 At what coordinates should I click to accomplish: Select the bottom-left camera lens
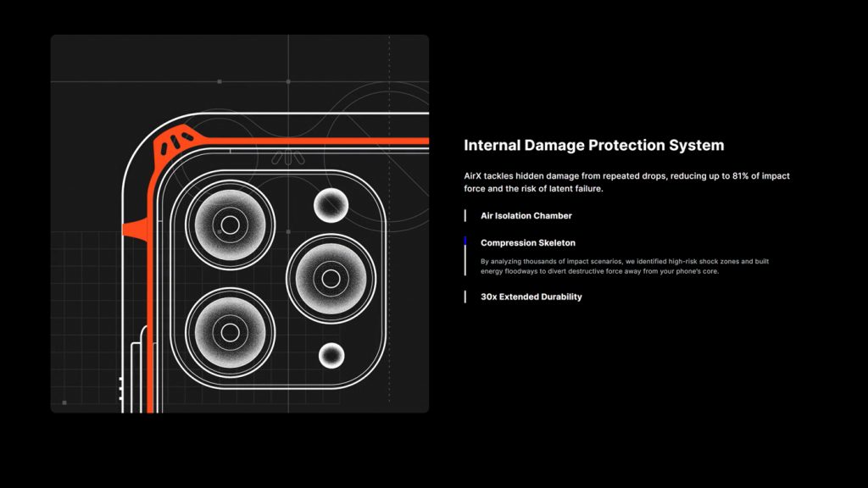pyautogui.click(x=230, y=328)
